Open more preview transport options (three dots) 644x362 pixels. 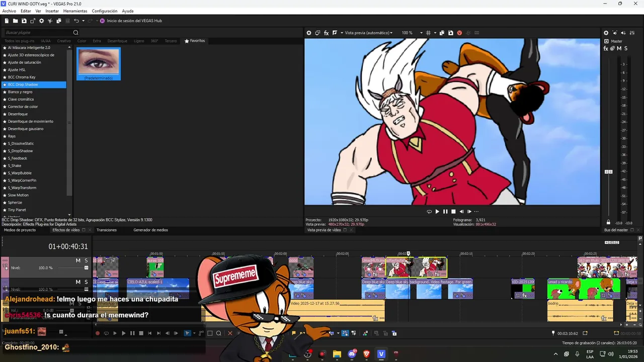coord(476,212)
